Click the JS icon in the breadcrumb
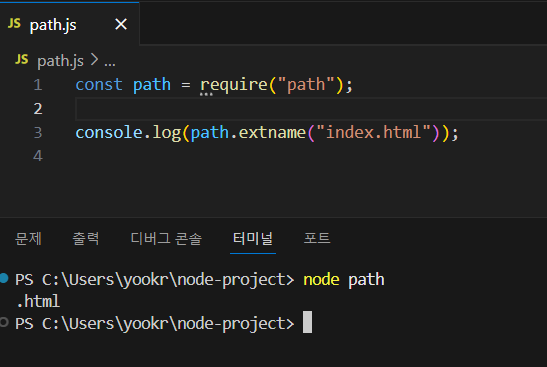This screenshot has height=367, width=547. 22,60
